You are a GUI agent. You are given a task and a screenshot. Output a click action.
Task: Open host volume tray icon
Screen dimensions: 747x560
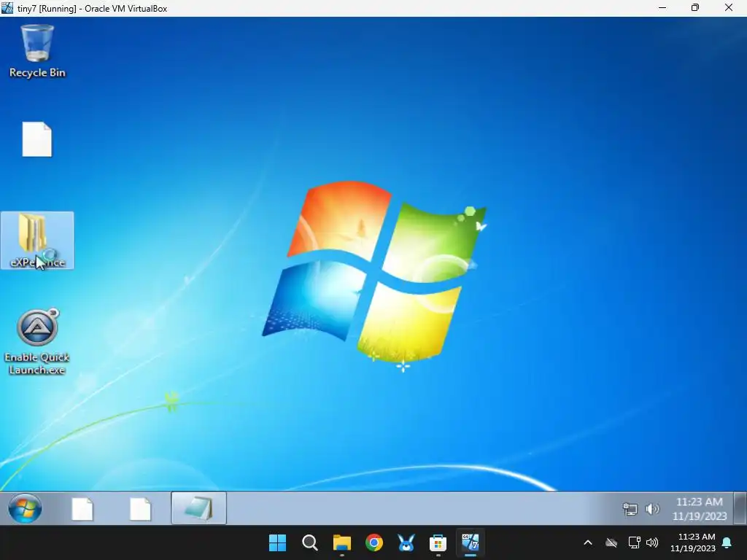pos(652,542)
